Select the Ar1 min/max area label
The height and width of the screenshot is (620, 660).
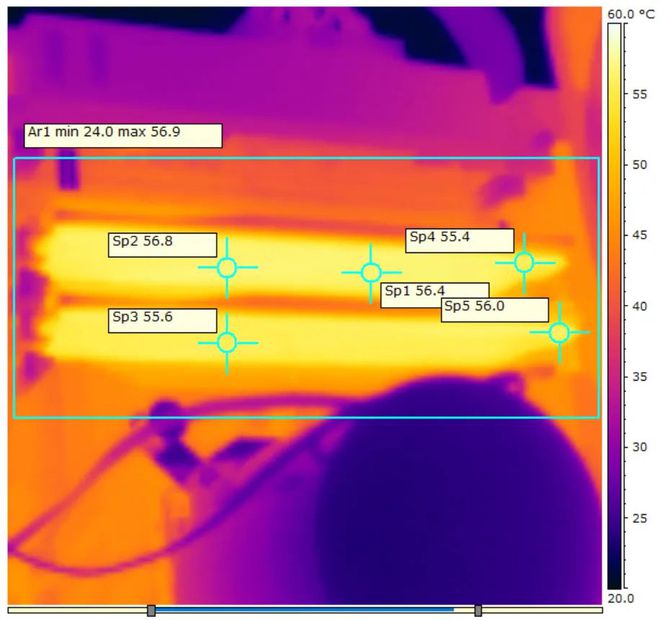coord(122,135)
